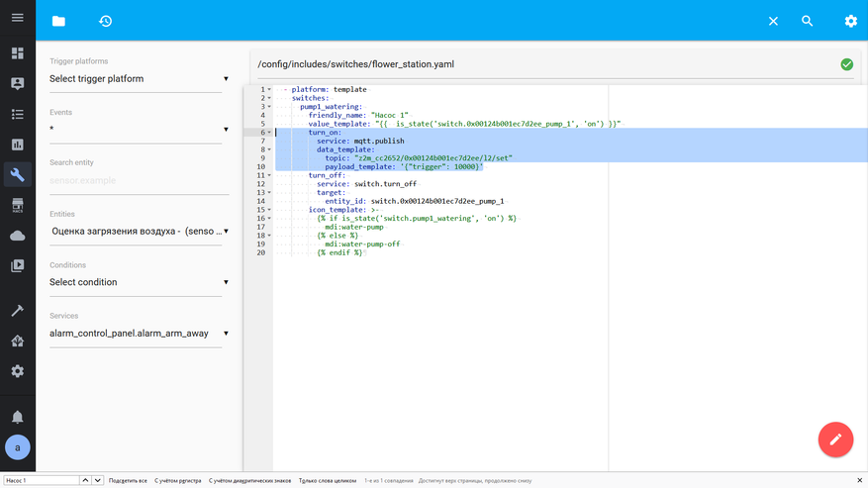Open the Configuration gear in the sidebar

click(17, 371)
